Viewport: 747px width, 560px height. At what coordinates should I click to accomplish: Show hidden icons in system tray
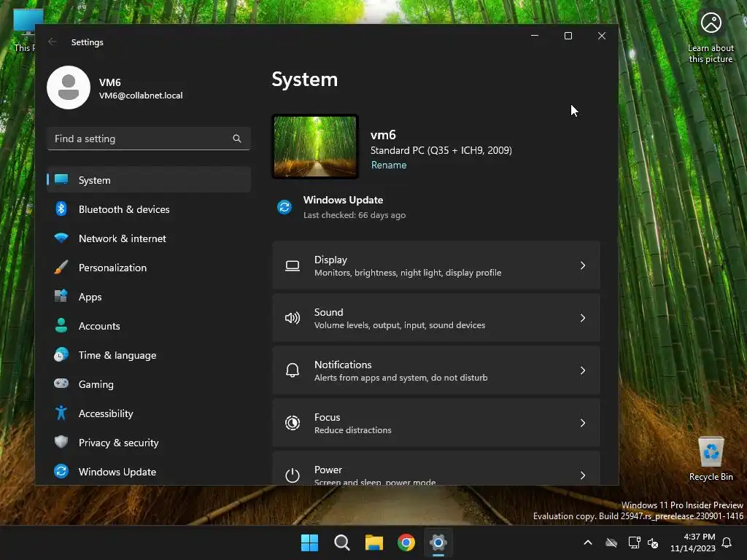(588, 542)
